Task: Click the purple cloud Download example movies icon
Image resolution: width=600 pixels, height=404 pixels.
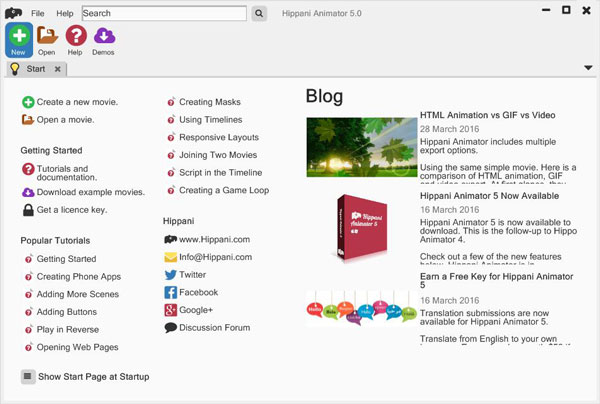Action: point(28,192)
